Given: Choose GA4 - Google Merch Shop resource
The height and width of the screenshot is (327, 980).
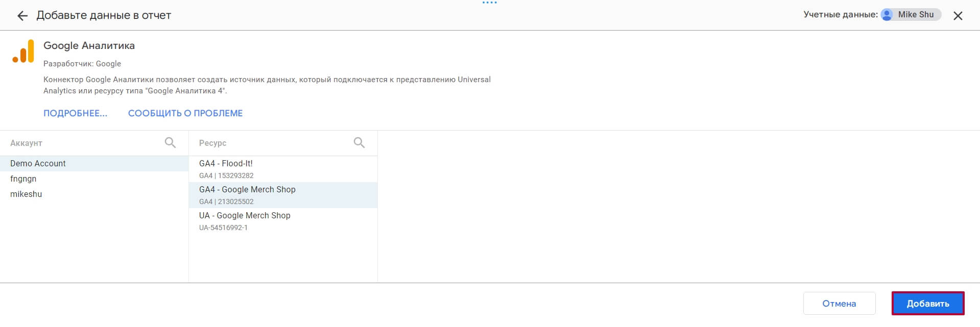Looking at the screenshot, I should coord(283,195).
